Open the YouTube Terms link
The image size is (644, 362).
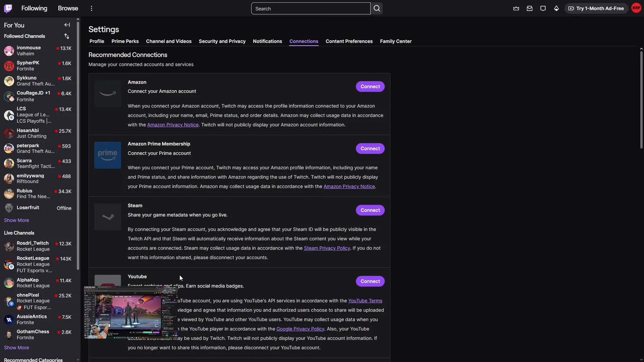tap(365, 301)
